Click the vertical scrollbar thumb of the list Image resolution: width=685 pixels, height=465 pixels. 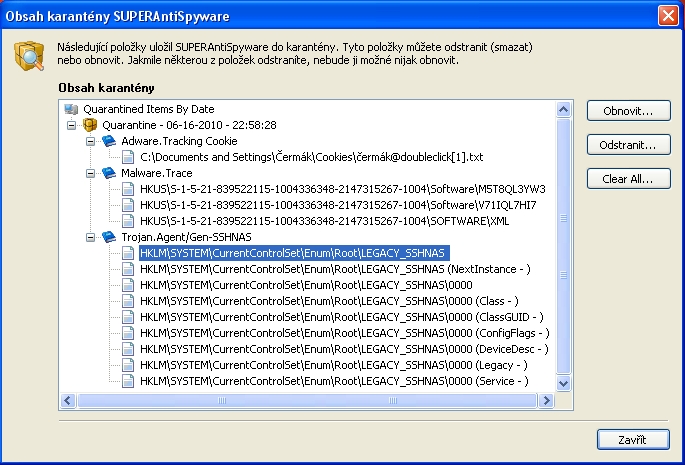pyautogui.click(x=564, y=246)
